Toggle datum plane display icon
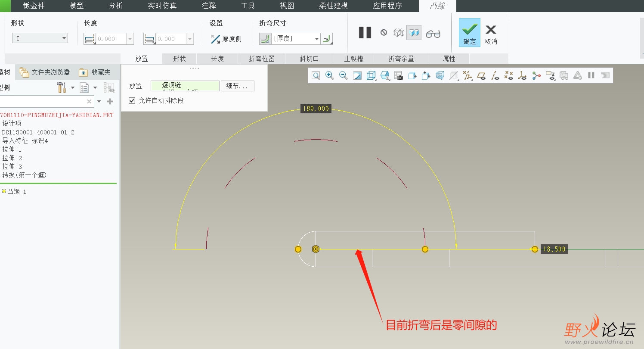 pyautogui.click(x=481, y=76)
